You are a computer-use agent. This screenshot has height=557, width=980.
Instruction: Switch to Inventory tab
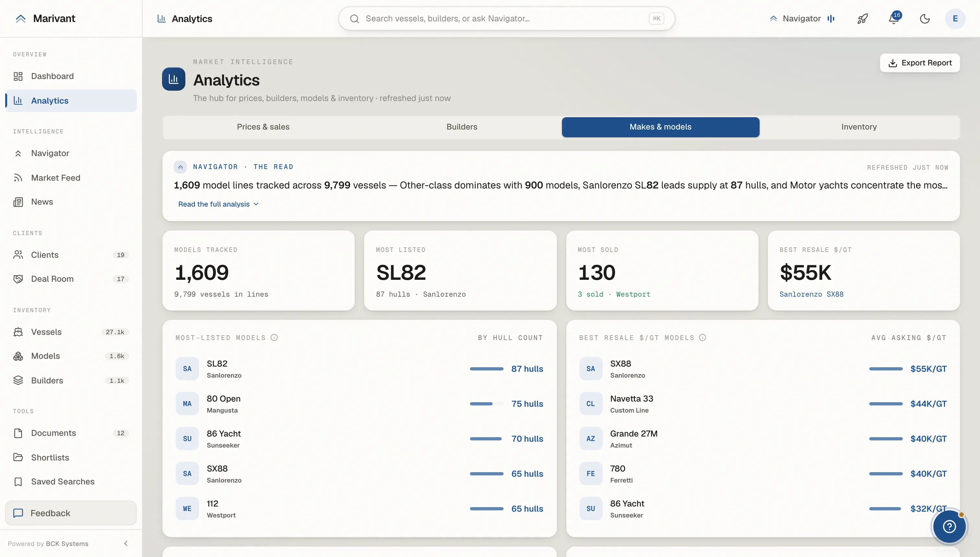pyautogui.click(x=859, y=127)
